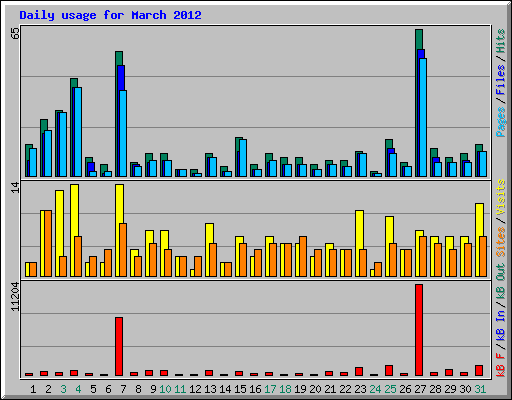Click day label 7 on the x-axis
512x400 pixels.
coord(123,389)
